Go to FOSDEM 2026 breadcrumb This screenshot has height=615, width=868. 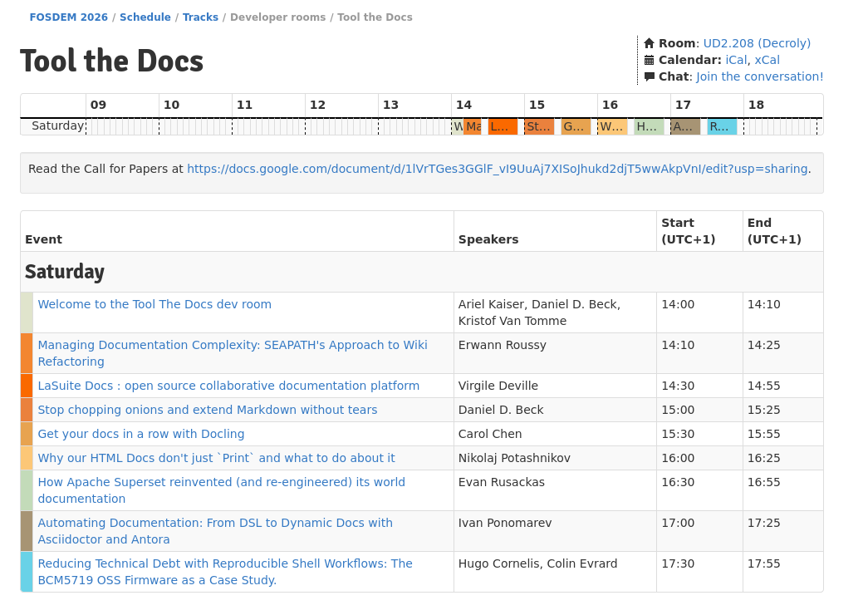coord(70,17)
